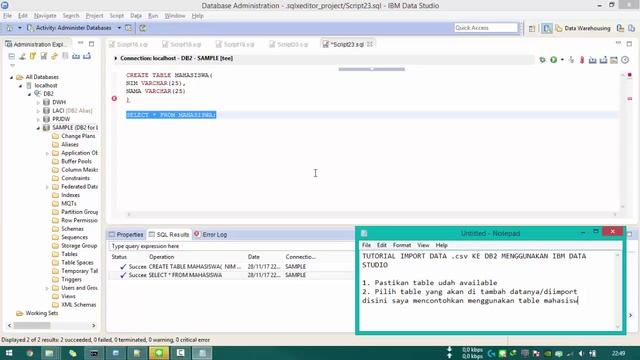Click the icon right of Activity dropdown

pos(129,28)
